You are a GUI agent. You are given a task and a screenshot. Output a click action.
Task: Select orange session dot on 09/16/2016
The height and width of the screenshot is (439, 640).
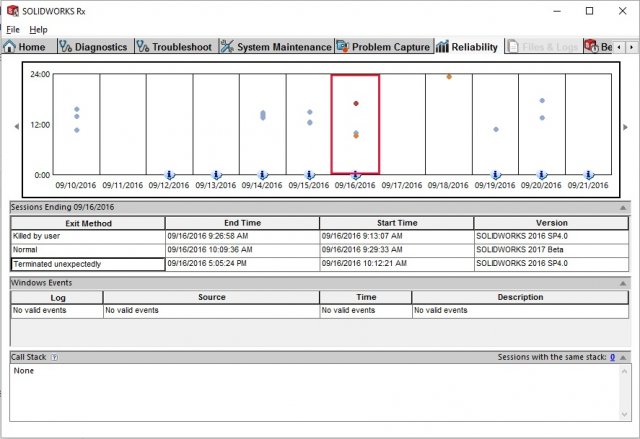(356, 136)
